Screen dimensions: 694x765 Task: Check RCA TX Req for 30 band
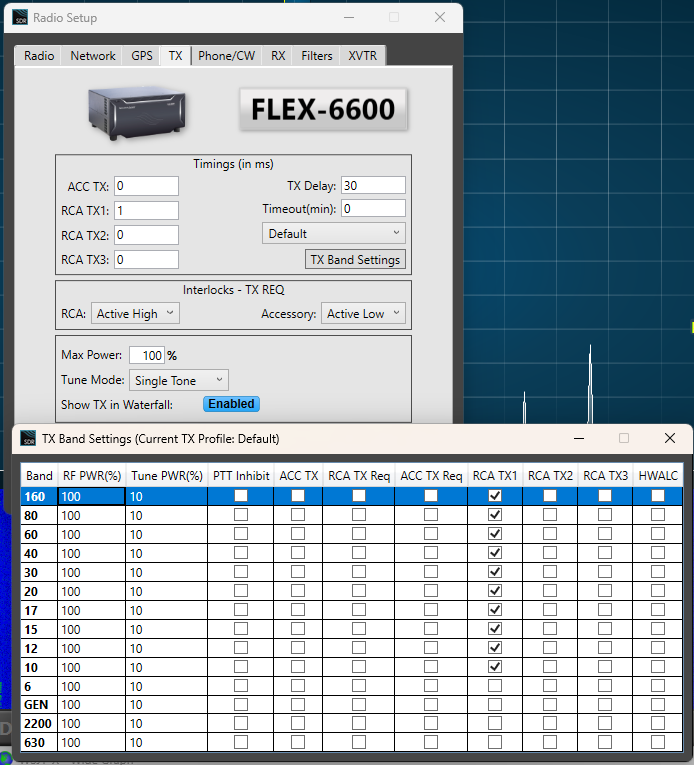[359, 572]
